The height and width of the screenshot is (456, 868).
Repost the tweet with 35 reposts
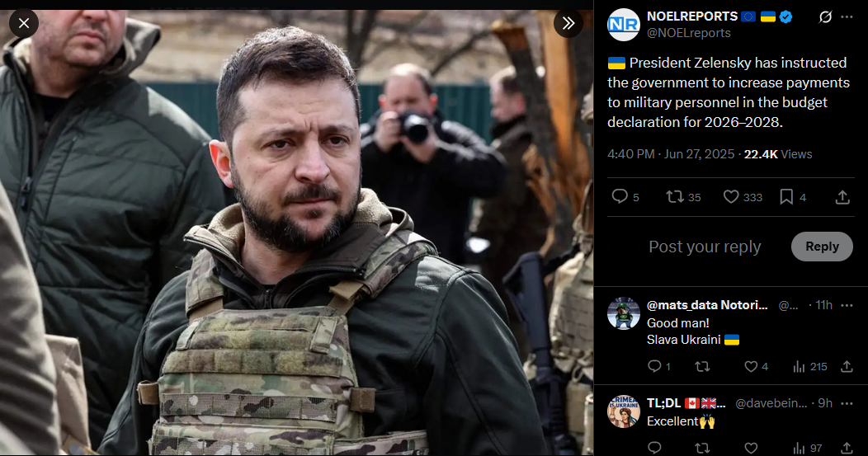(683, 197)
